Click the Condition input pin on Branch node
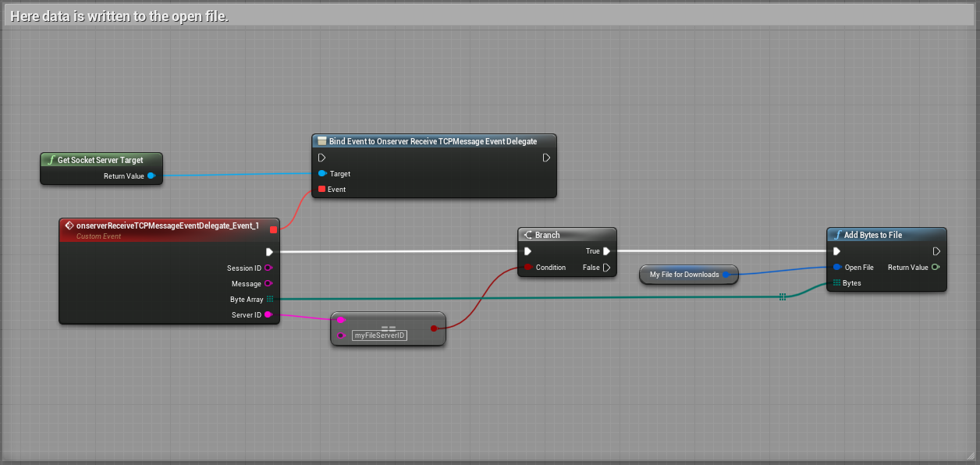The width and height of the screenshot is (980, 465). tap(528, 268)
